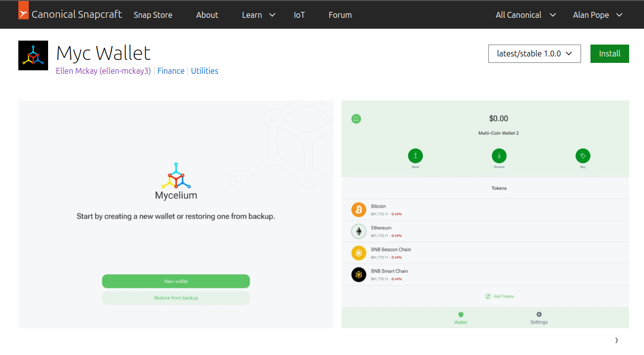Open the Utilities category link
Viewport: 644px width, 355px height.
[x=205, y=71]
